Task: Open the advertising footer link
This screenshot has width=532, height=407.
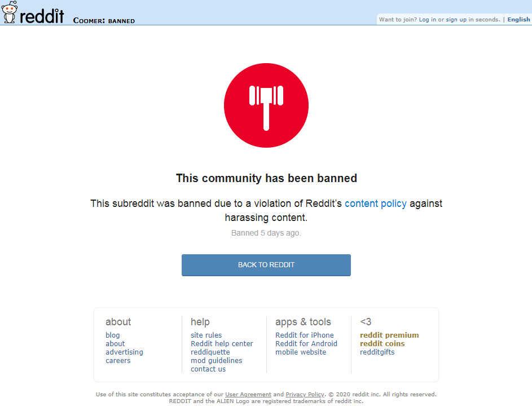Action: point(124,352)
